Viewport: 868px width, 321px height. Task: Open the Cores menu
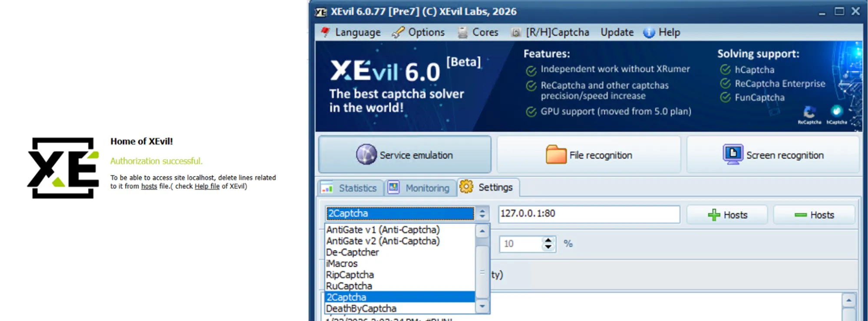click(x=485, y=33)
